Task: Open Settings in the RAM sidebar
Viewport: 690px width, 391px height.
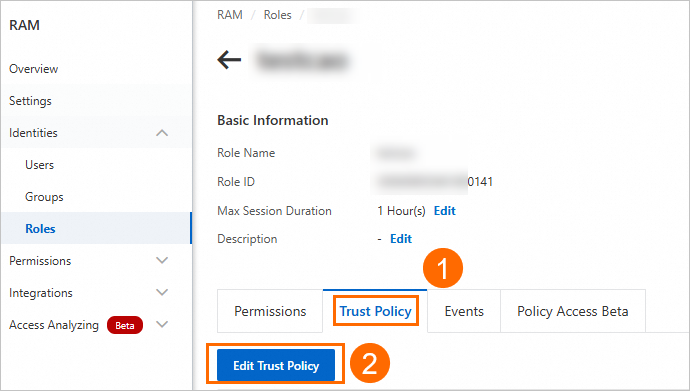Action: (x=30, y=101)
